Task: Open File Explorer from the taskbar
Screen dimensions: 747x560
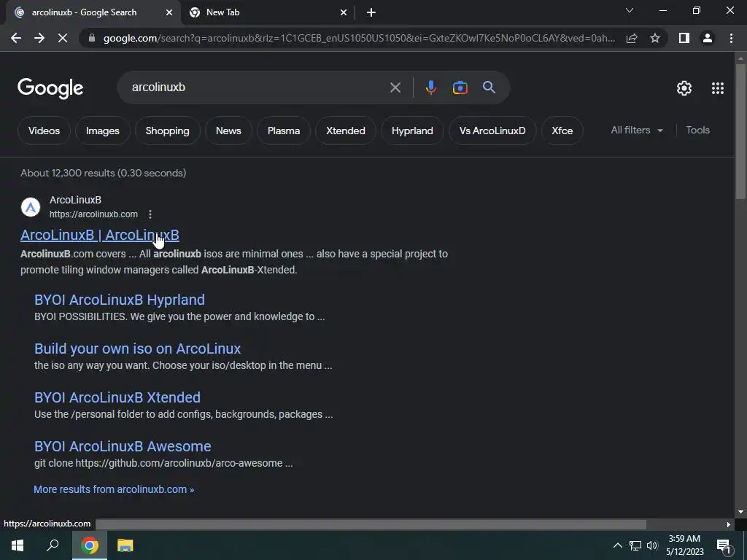Action: 125,545
